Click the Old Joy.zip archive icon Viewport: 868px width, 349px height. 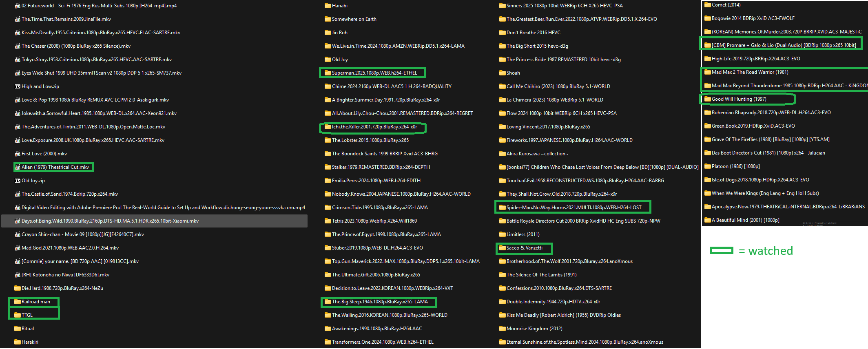(18, 181)
